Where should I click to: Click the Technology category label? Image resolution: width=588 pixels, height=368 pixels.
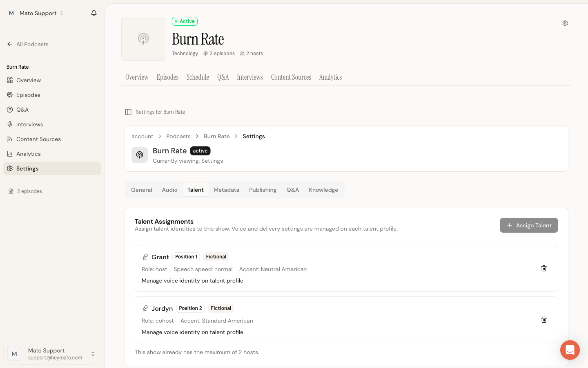185,54
